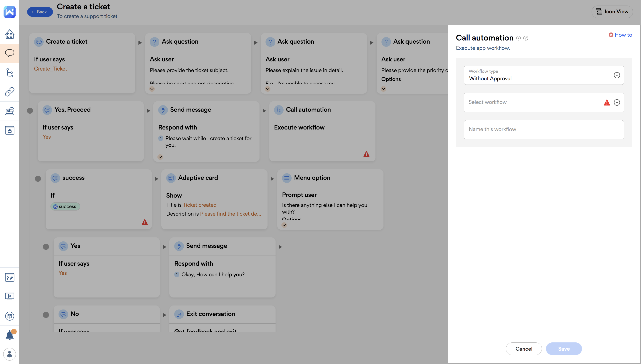Select the chat bubble sidebar icon

(x=10, y=53)
